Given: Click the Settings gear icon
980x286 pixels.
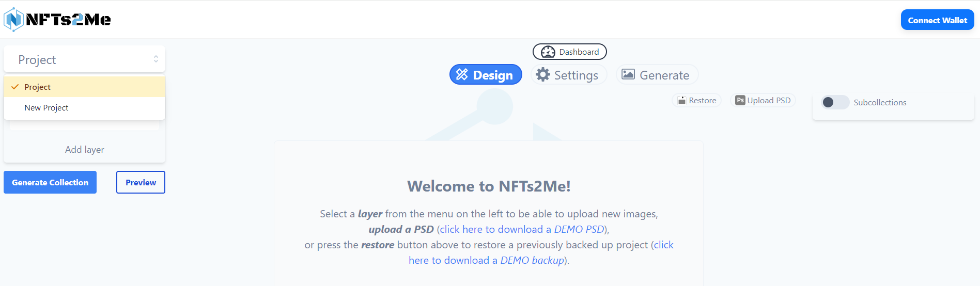Looking at the screenshot, I should (x=543, y=75).
